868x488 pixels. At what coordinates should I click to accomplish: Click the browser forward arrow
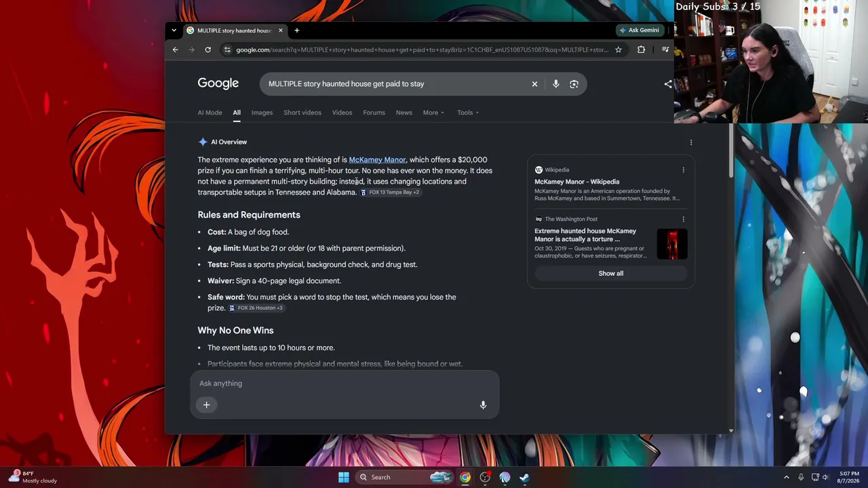(x=191, y=49)
